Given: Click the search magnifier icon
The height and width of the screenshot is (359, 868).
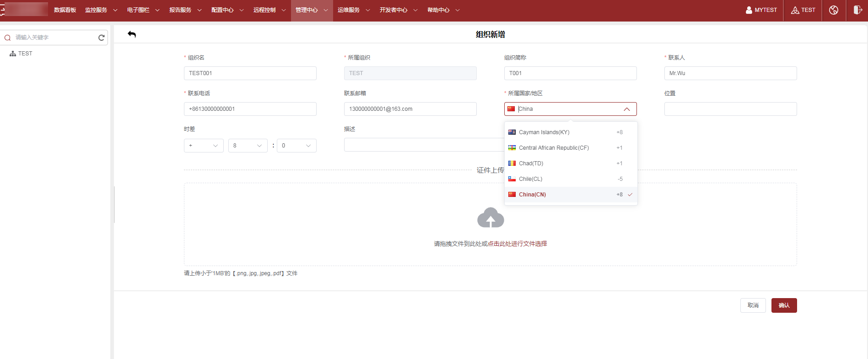Looking at the screenshot, I should pyautogui.click(x=8, y=38).
